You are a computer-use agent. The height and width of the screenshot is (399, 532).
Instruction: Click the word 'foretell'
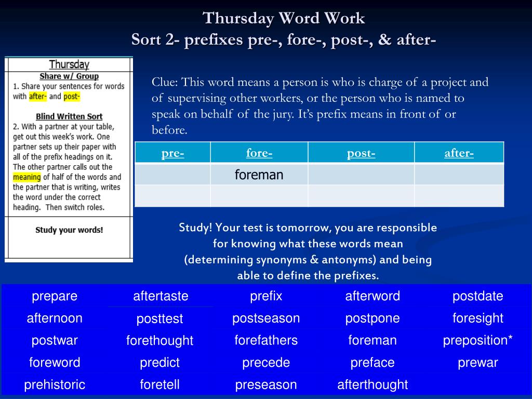pos(160,384)
